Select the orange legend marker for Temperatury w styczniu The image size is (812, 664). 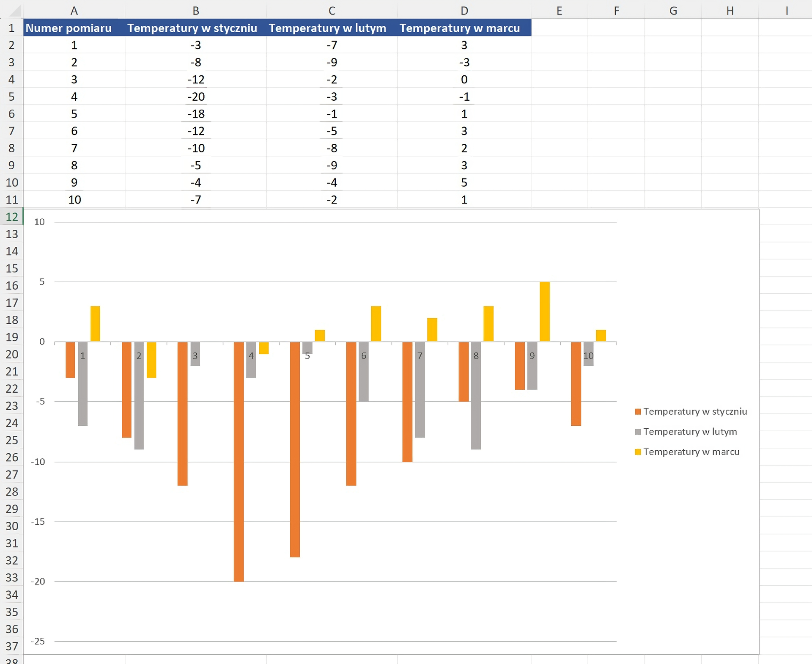coord(638,411)
